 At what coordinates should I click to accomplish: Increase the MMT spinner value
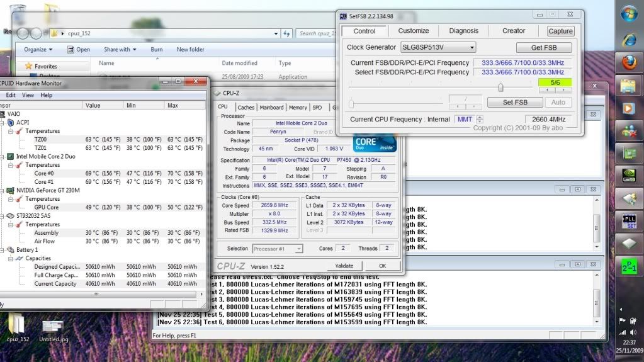click(480, 117)
